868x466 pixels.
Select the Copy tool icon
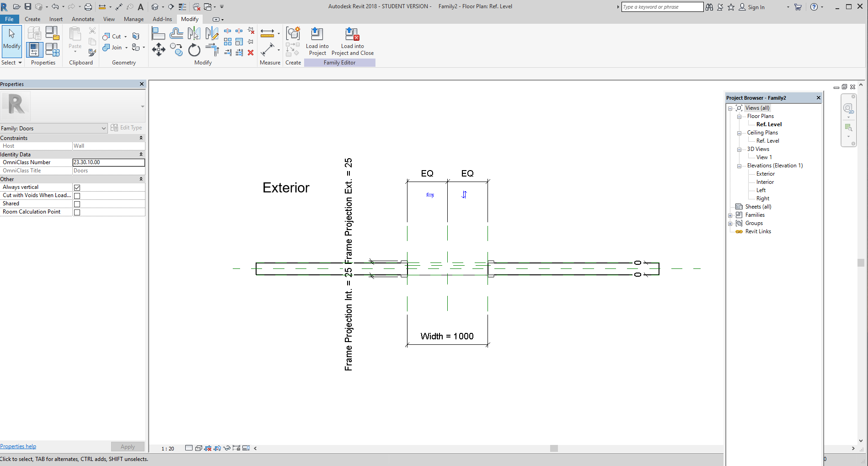(x=177, y=49)
